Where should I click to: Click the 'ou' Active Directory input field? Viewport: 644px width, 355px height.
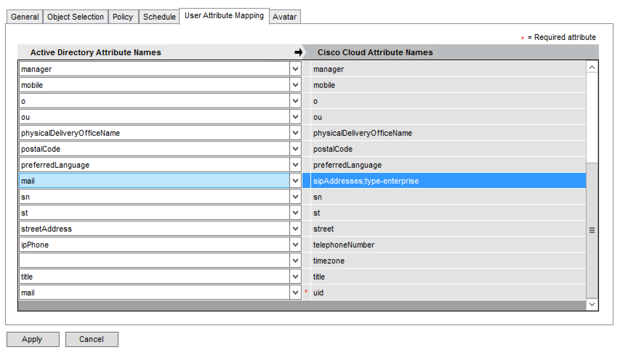(154, 117)
